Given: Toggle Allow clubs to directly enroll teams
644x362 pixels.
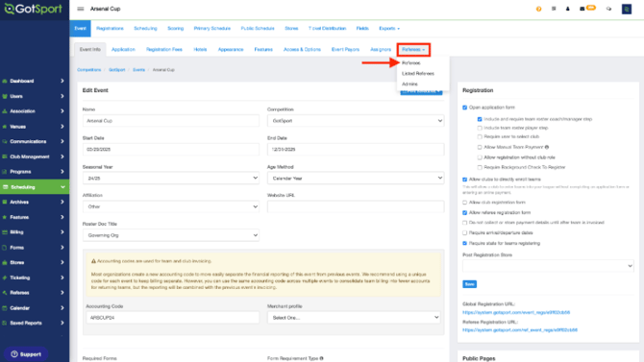Looking at the screenshot, I should click(x=465, y=180).
